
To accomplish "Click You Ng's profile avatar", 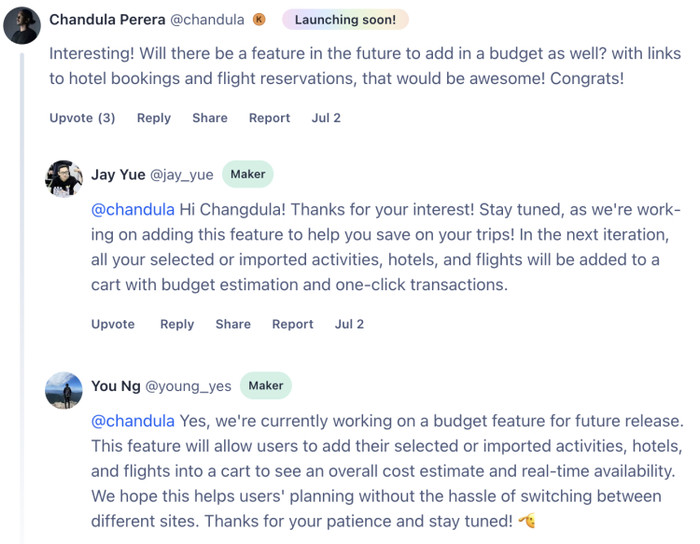I will tap(64, 391).
